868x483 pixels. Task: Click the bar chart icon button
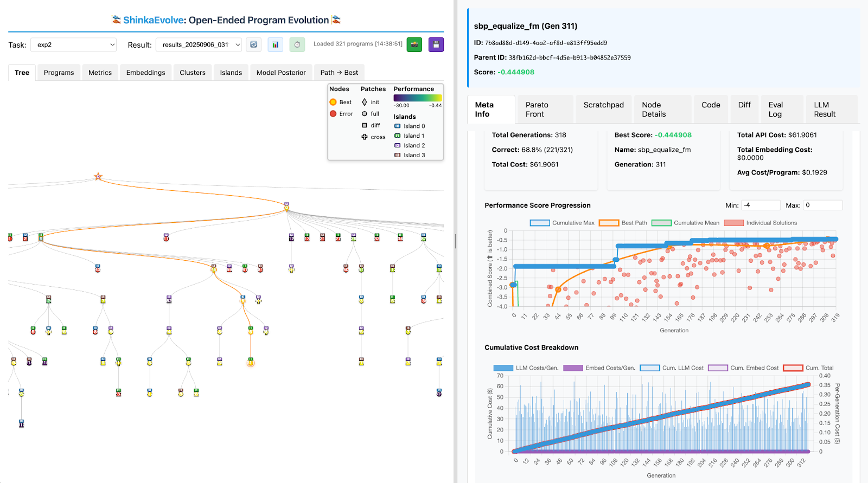coord(276,44)
